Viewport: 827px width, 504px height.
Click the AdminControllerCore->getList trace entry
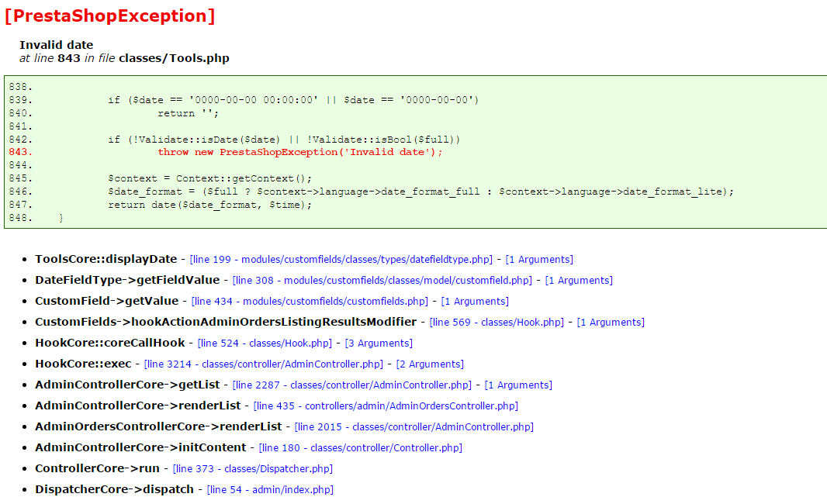pyautogui.click(x=127, y=385)
